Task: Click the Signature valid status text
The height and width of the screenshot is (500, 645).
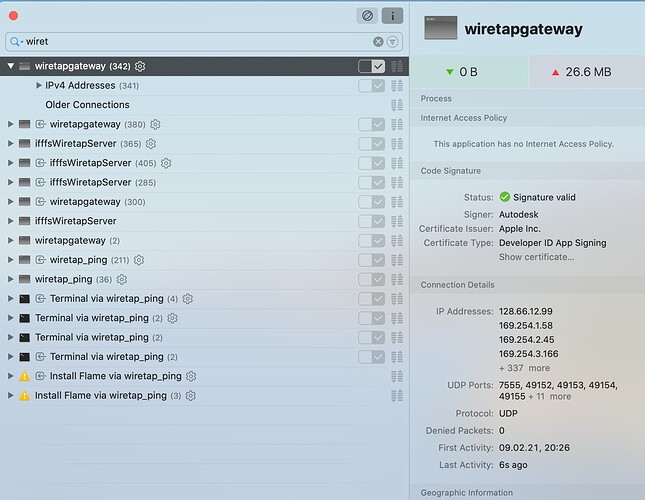Action: [x=544, y=197]
